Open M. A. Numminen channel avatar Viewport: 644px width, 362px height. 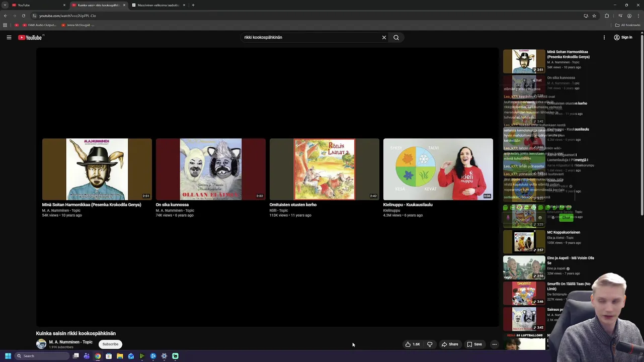click(x=41, y=344)
